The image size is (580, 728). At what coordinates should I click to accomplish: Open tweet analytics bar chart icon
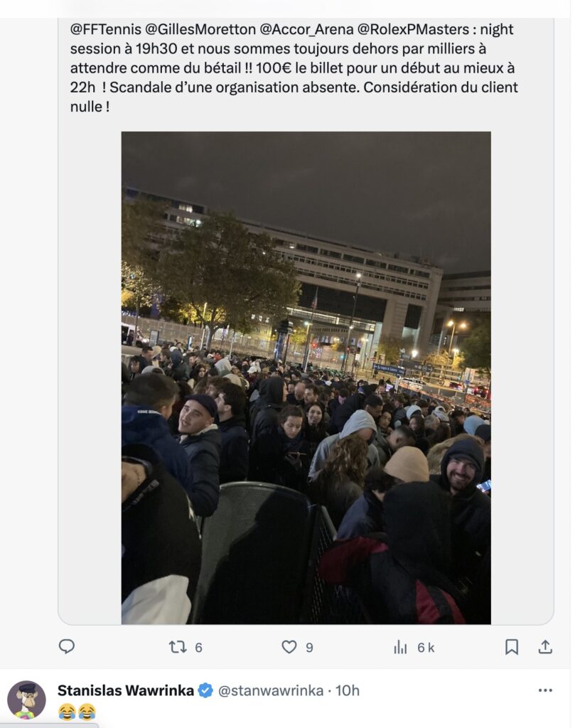click(x=400, y=647)
